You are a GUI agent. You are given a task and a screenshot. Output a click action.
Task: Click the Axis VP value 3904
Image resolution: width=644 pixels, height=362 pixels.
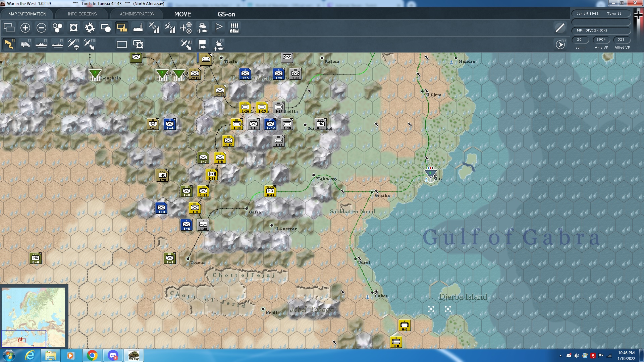(601, 40)
